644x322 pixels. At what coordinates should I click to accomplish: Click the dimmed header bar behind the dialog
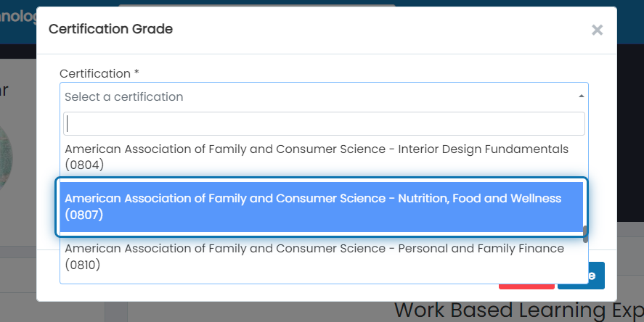pyautogui.click(x=630, y=22)
